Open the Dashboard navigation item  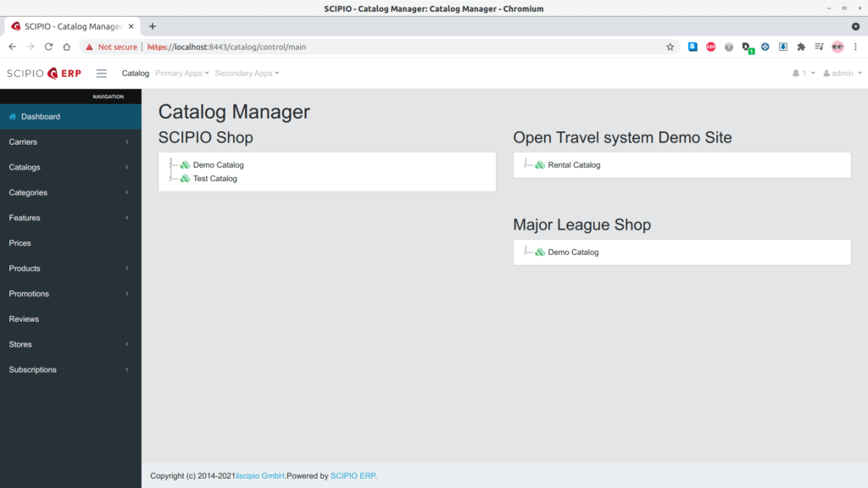[71, 117]
